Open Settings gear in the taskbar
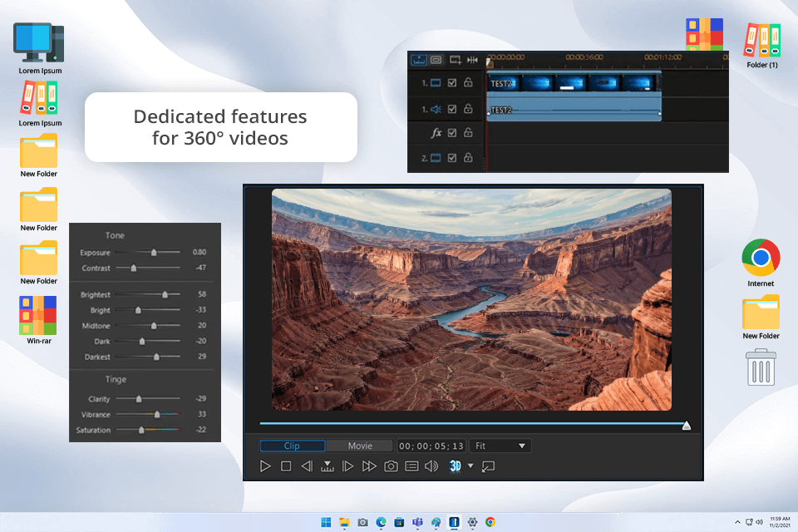Viewport: 798px width, 532px height. [472, 522]
